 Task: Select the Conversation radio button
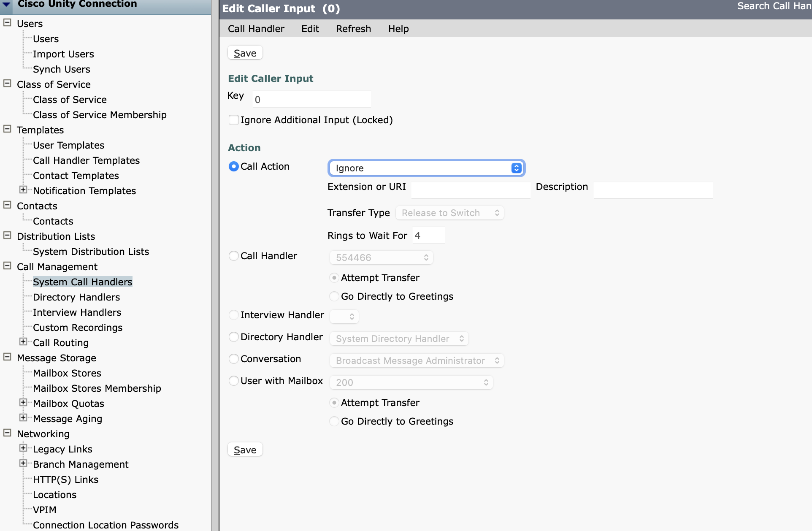tap(233, 359)
